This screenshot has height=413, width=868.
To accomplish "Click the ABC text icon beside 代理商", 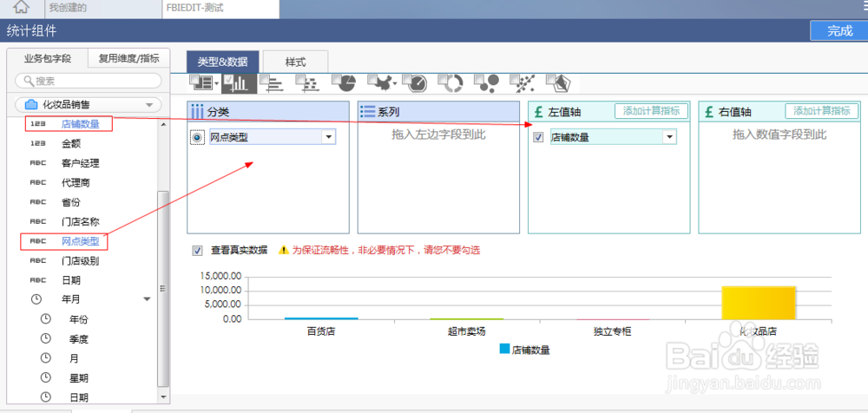I will 37,182.
